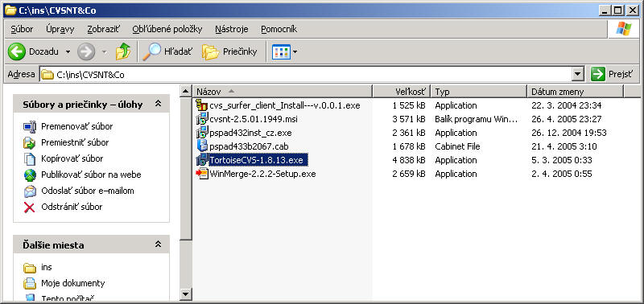644x304 pixels.
Task: Click the grey forward arrow icon
Action: tap(86, 51)
